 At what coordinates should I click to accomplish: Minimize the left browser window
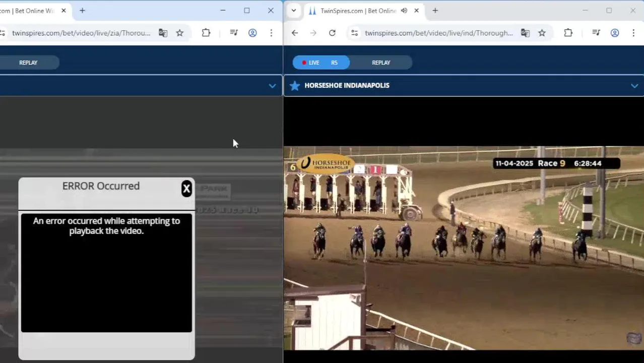(223, 11)
